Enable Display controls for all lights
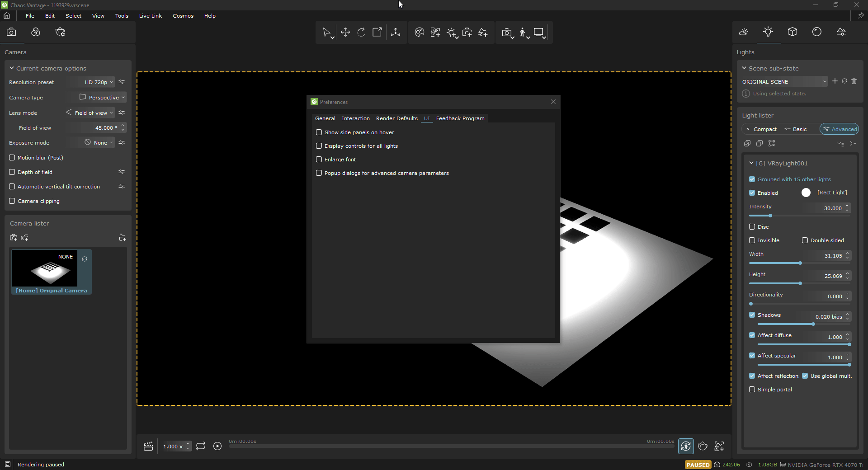This screenshot has width=868, height=470. click(x=319, y=146)
